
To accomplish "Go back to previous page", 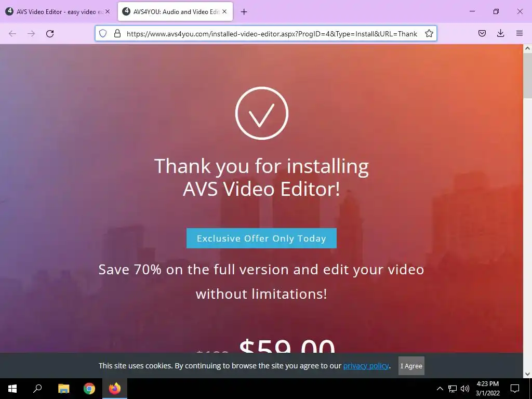I will click(x=12, y=34).
